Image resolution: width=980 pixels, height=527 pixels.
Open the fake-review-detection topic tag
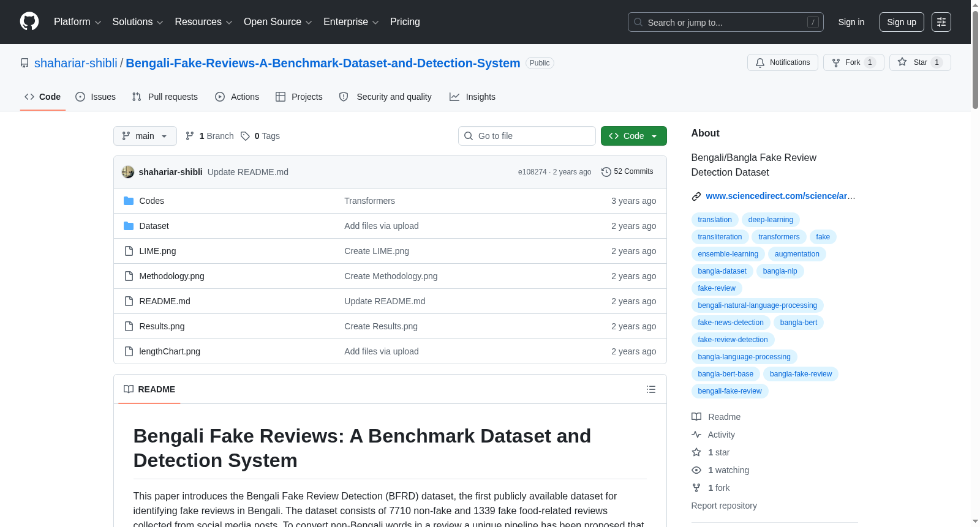click(733, 340)
